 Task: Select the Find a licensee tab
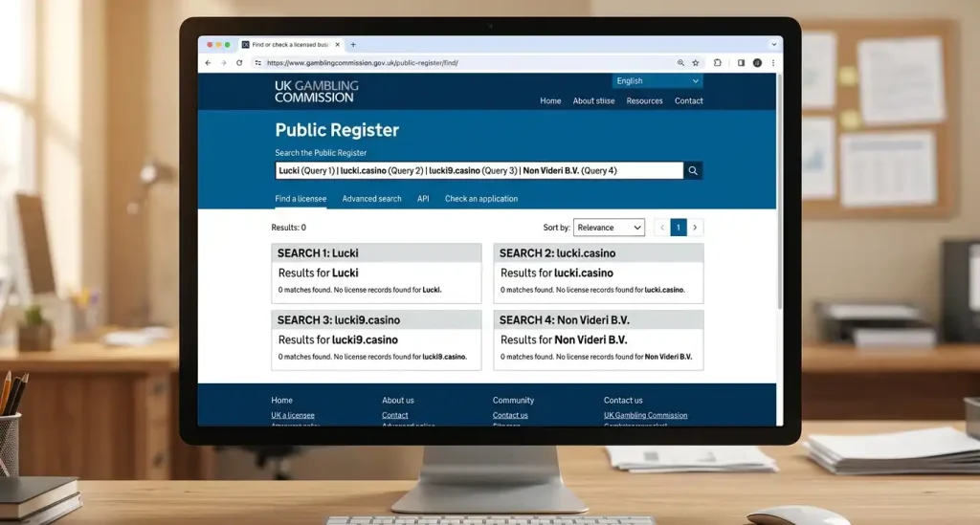(301, 199)
